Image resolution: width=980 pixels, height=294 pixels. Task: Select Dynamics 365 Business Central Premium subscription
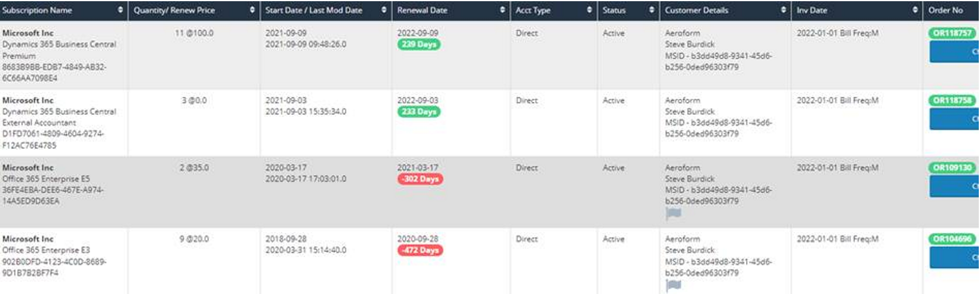[x=59, y=50]
